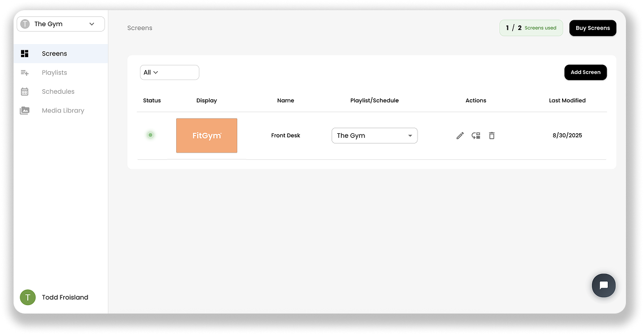Open the Playlists menu item
The width and height of the screenshot is (644, 335).
tap(61, 73)
